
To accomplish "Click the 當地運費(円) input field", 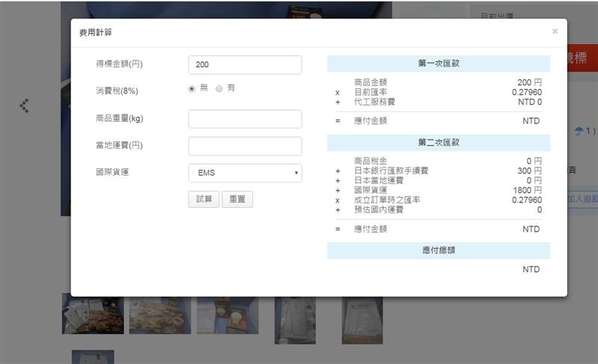I will [x=245, y=146].
